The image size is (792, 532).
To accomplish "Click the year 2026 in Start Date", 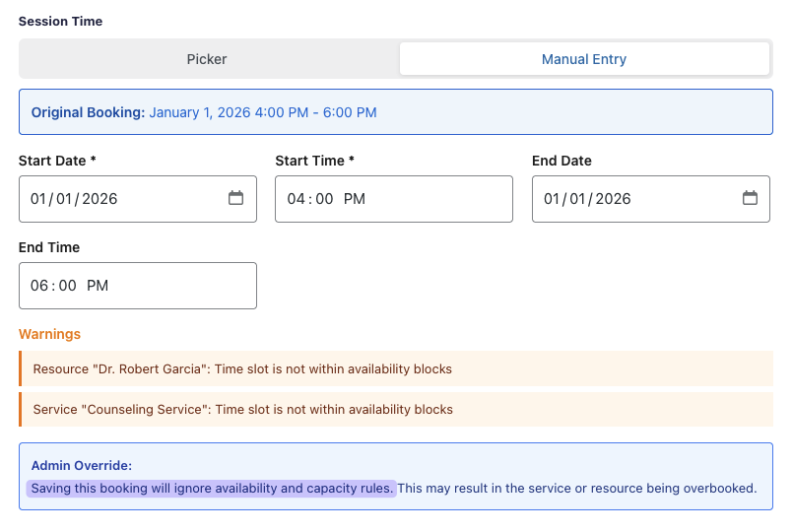I will [x=99, y=199].
